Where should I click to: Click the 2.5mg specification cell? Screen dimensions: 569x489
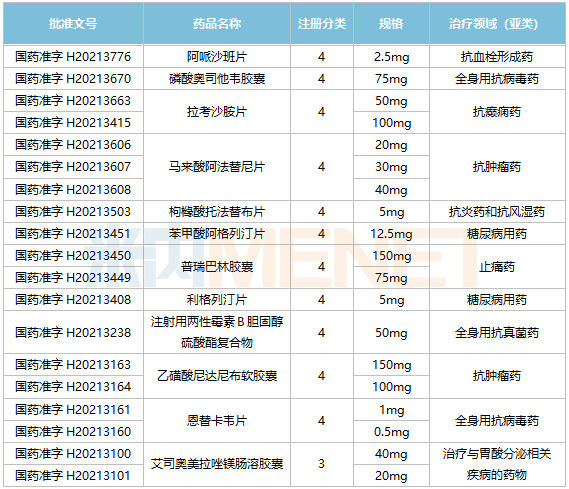coord(392,57)
